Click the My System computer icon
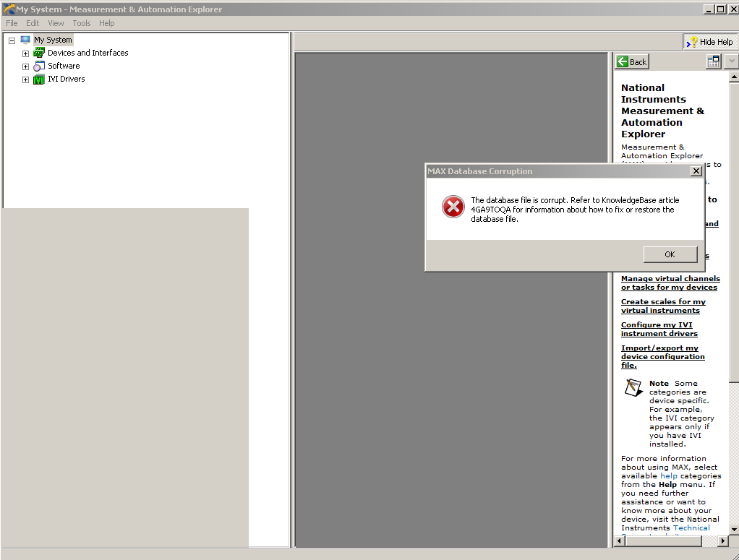 click(x=25, y=40)
